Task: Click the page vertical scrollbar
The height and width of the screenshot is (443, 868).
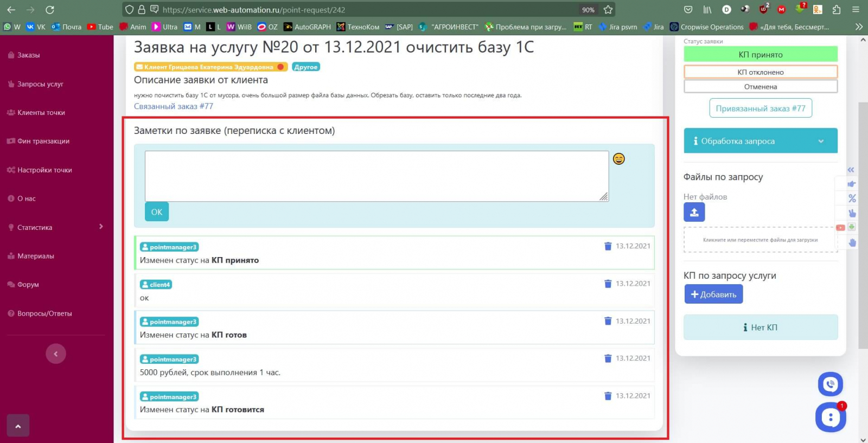Action: [863, 224]
